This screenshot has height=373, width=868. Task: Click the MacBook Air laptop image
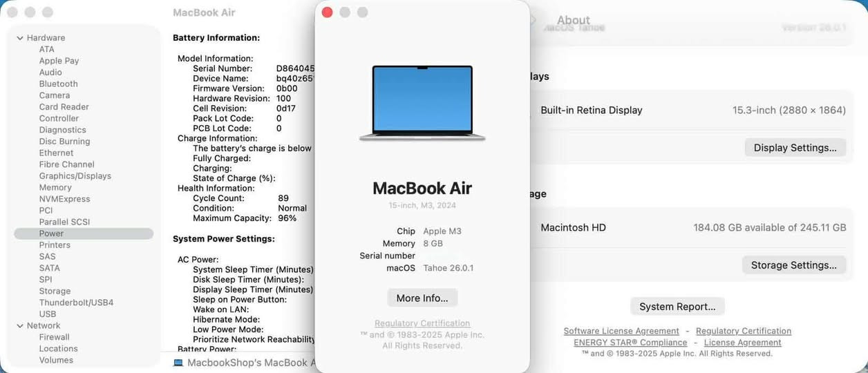(x=422, y=104)
